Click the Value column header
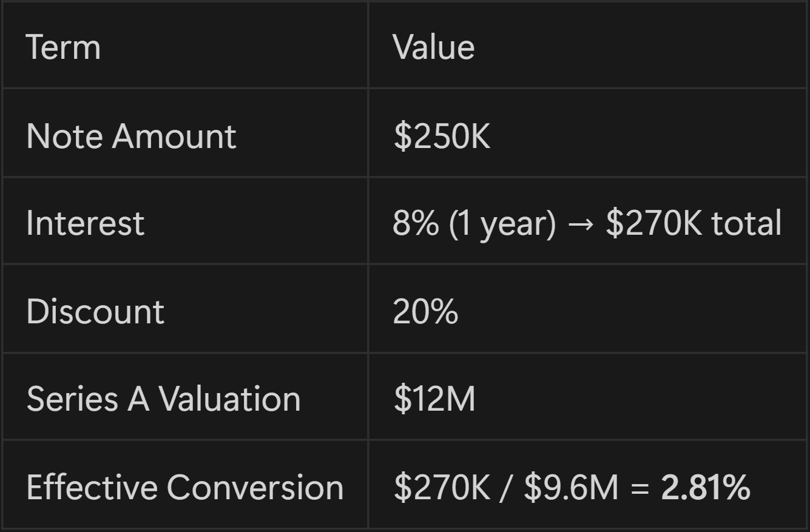This screenshot has width=810, height=532. click(433, 47)
